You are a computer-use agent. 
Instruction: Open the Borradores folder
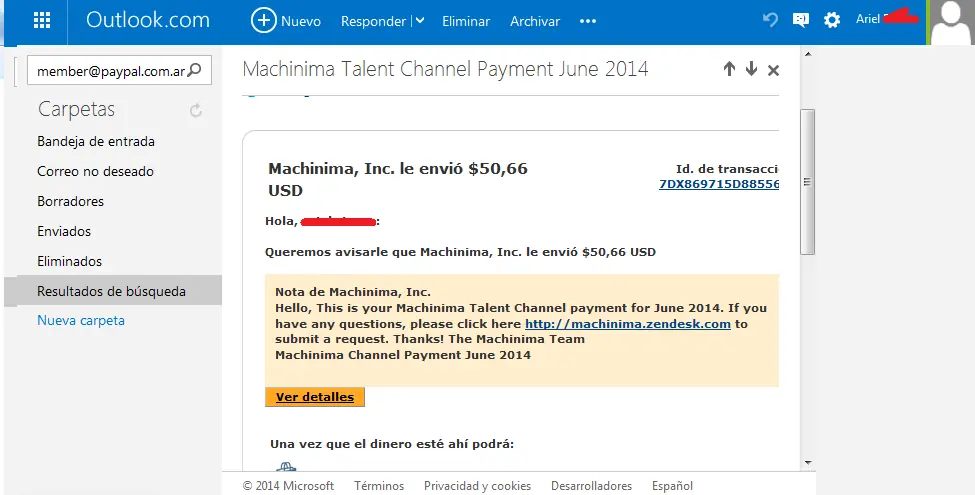(70, 201)
